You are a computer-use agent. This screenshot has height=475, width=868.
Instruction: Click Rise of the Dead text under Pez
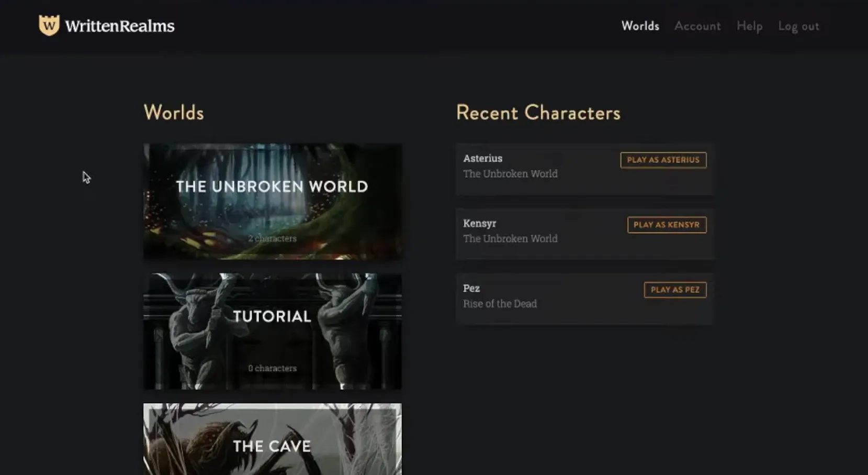500,303
